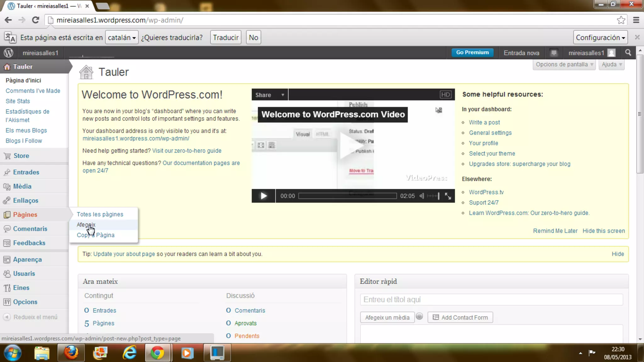Click Hide link on the Tip box
The image size is (644, 362).
618,254
